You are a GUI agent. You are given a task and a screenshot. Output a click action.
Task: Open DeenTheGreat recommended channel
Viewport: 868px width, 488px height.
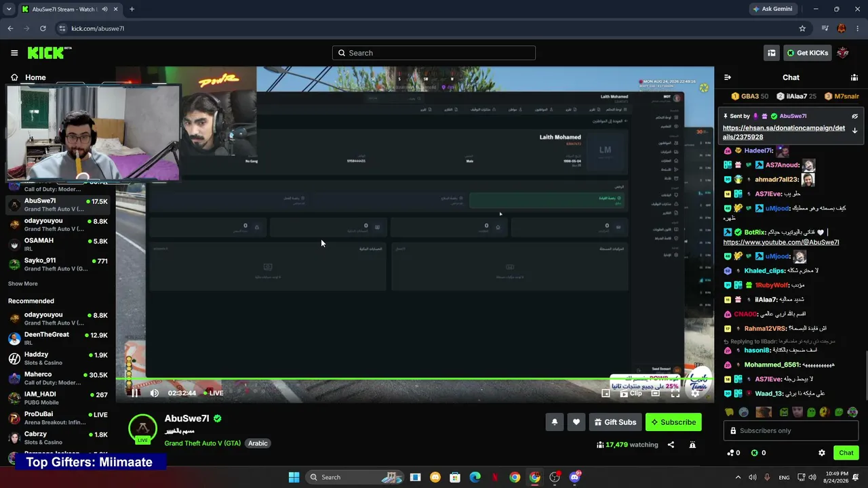(58, 338)
